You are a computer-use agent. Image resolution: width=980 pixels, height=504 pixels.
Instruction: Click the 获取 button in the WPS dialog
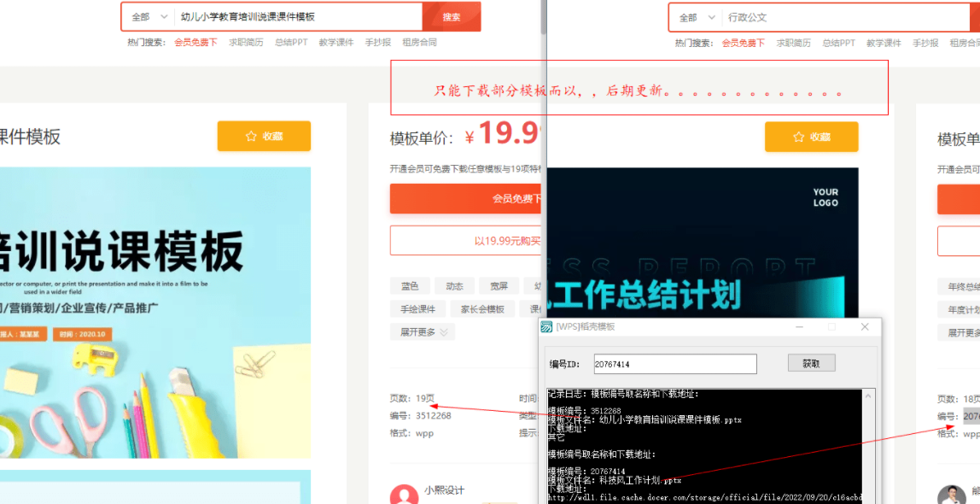pyautogui.click(x=811, y=363)
